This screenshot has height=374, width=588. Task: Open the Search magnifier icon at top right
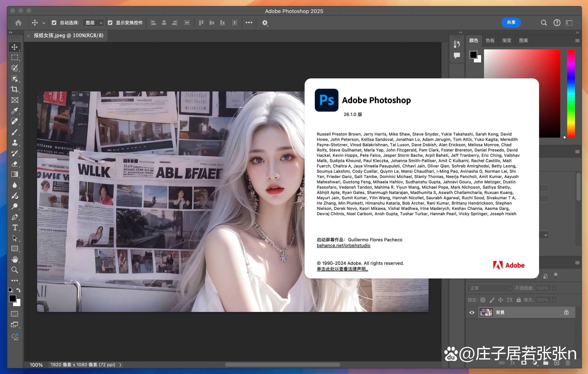[544, 23]
